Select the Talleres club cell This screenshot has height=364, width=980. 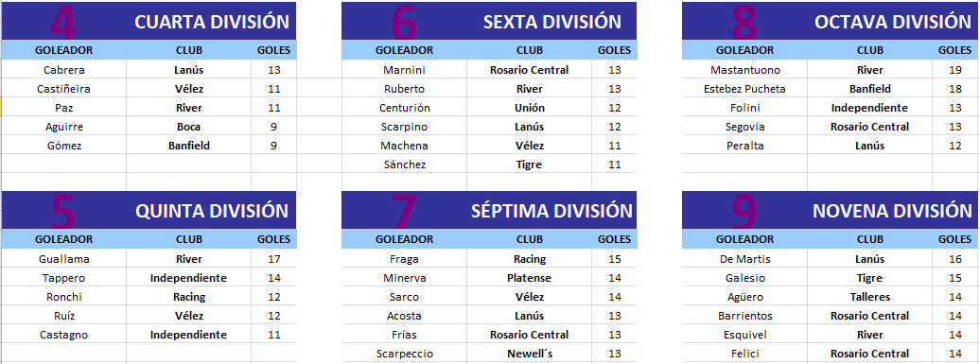pyautogui.click(x=870, y=297)
